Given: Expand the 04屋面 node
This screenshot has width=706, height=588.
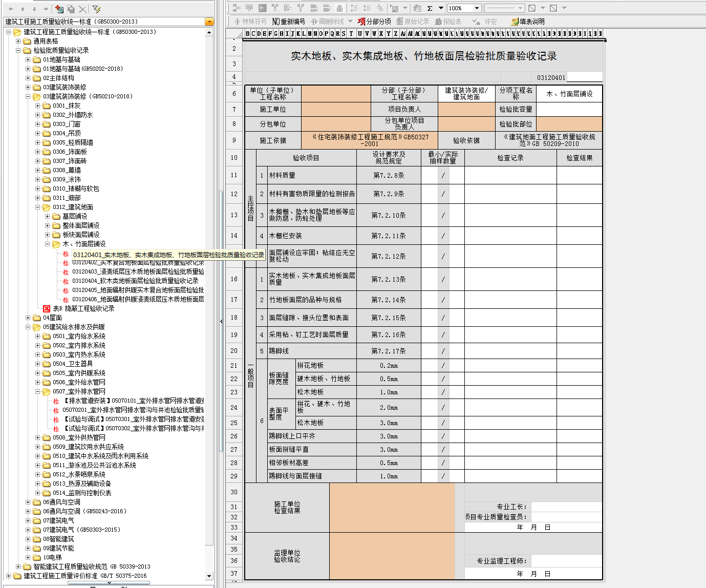Looking at the screenshot, I should click(28, 318).
